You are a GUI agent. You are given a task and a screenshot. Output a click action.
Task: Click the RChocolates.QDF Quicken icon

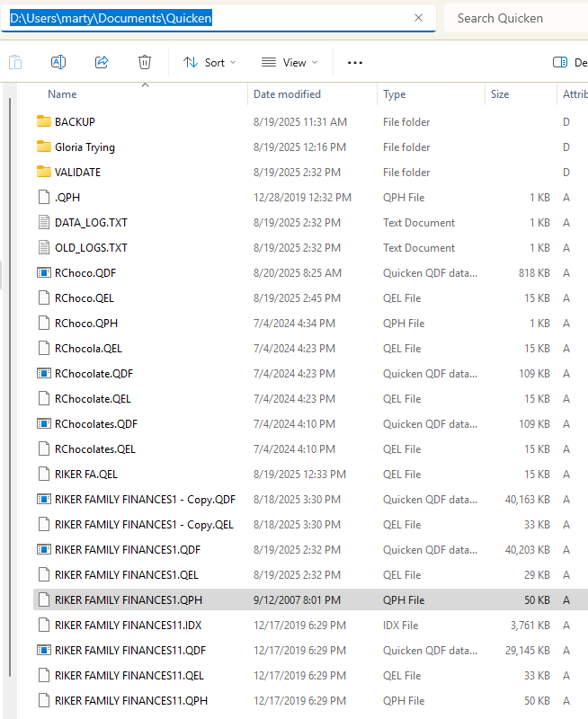pyautogui.click(x=44, y=423)
